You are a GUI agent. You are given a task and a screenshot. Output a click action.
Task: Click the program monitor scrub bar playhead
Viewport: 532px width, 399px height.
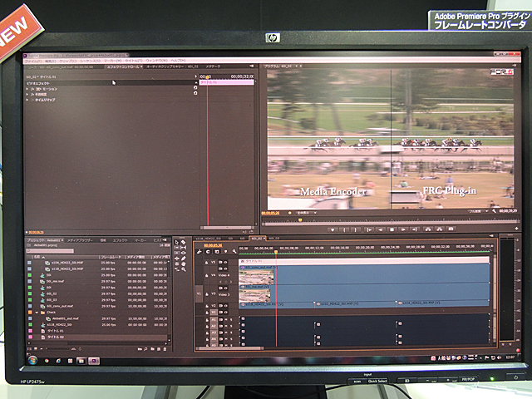coord(300,220)
